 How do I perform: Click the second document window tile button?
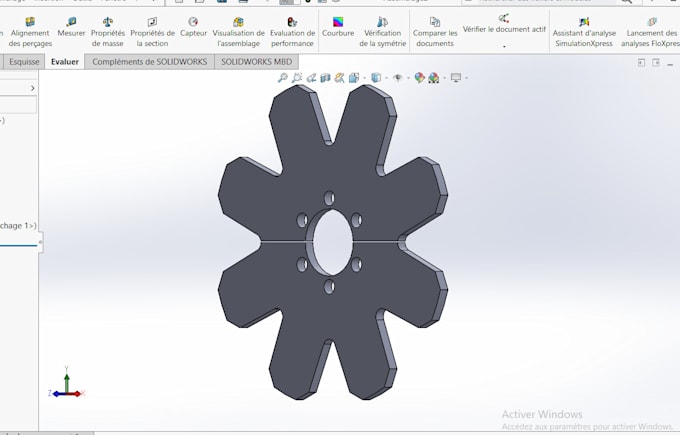click(x=656, y=63)
